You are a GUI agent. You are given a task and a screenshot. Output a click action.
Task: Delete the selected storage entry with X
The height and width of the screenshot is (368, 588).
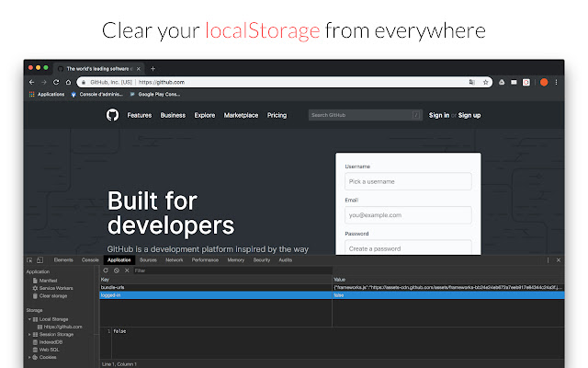point(127,270)
